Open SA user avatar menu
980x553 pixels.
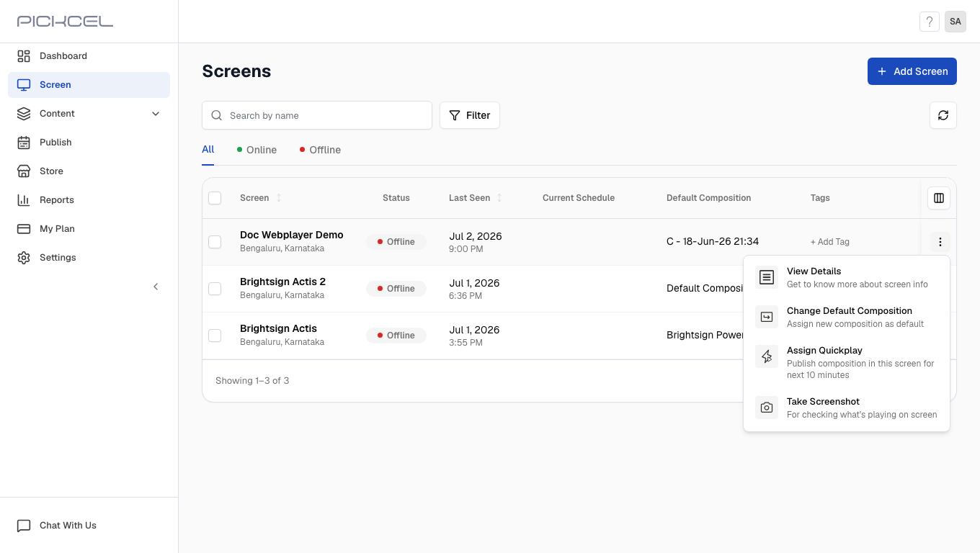[x=955, y=22]
